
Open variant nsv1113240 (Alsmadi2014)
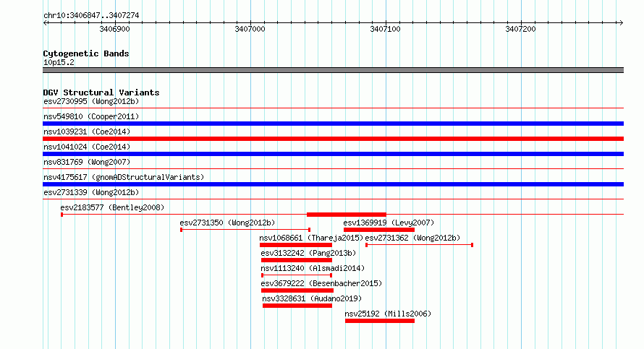click(x=313, y=268)
